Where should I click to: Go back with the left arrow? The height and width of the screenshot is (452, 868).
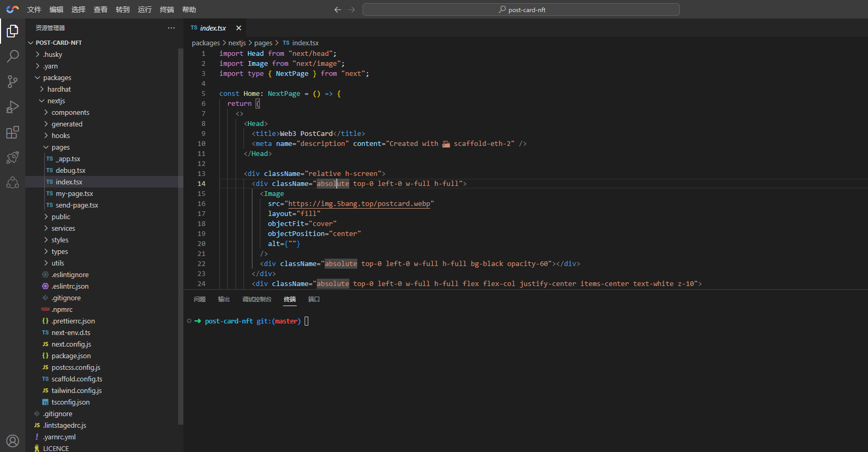pos(338,9)
